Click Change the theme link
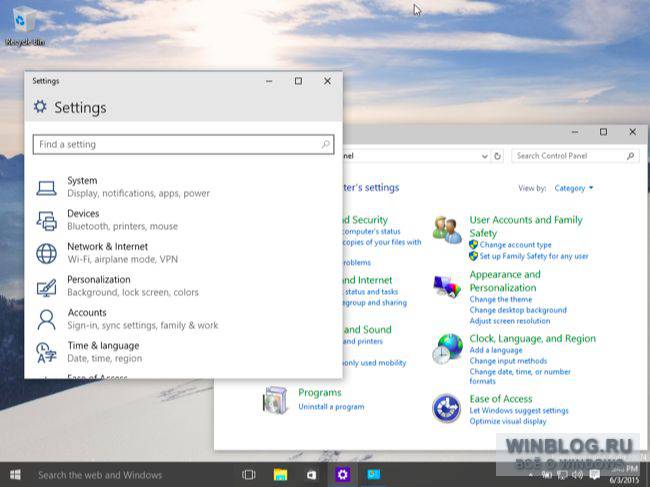Image resolution: width=650 pixels, height=487 pixels. click(501, 299)
